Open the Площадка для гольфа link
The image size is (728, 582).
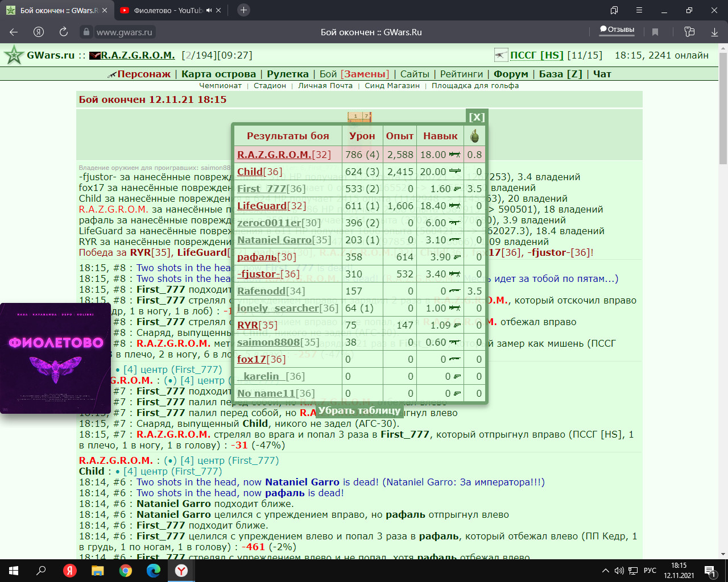pyautogui.click(x=475, y=86)
